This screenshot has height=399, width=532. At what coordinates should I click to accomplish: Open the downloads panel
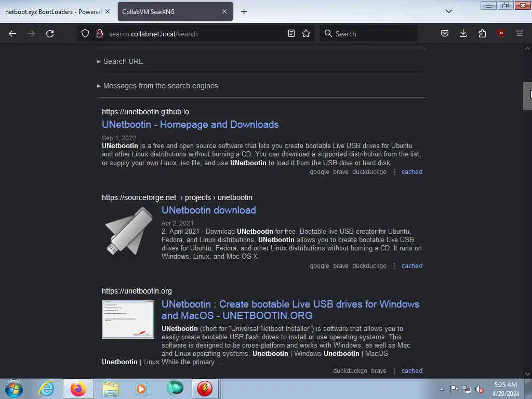[463, 33]
